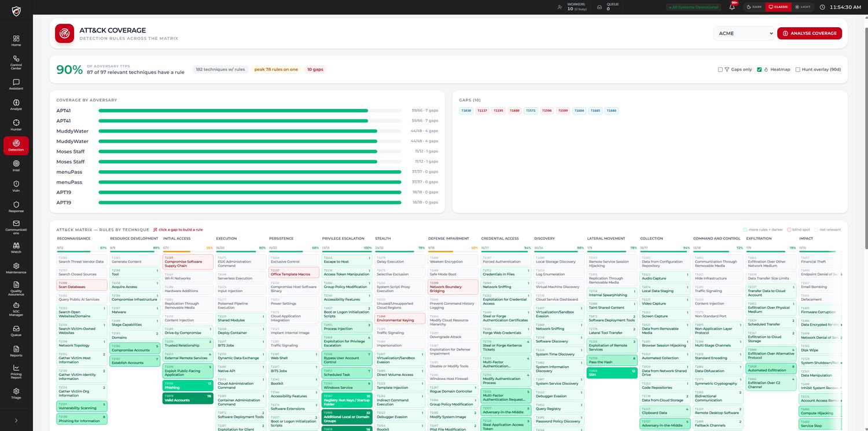This screenshot has height=431, width=868.
Task: Click the peak 78 rules on one pill
Action: click(x=276, y=70)
